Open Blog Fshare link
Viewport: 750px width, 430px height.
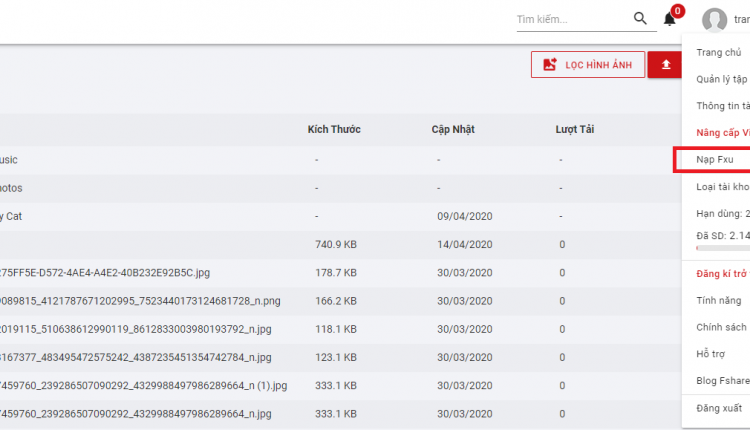(x=723, y=381)
